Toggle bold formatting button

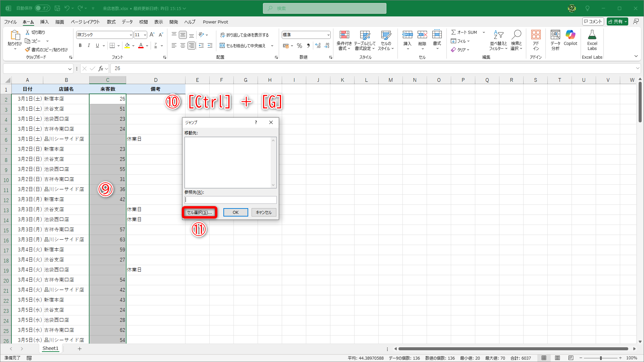(x=80, y=46)
